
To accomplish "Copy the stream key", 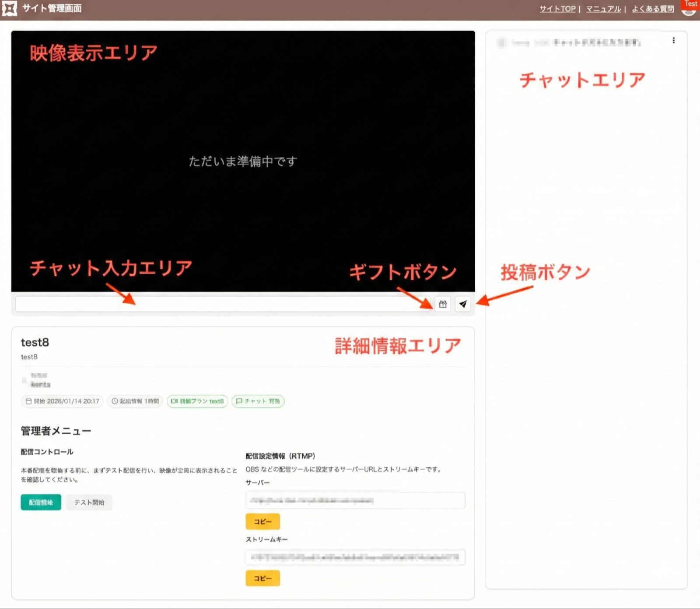I will pyautogui.click(x=262, y=578).
